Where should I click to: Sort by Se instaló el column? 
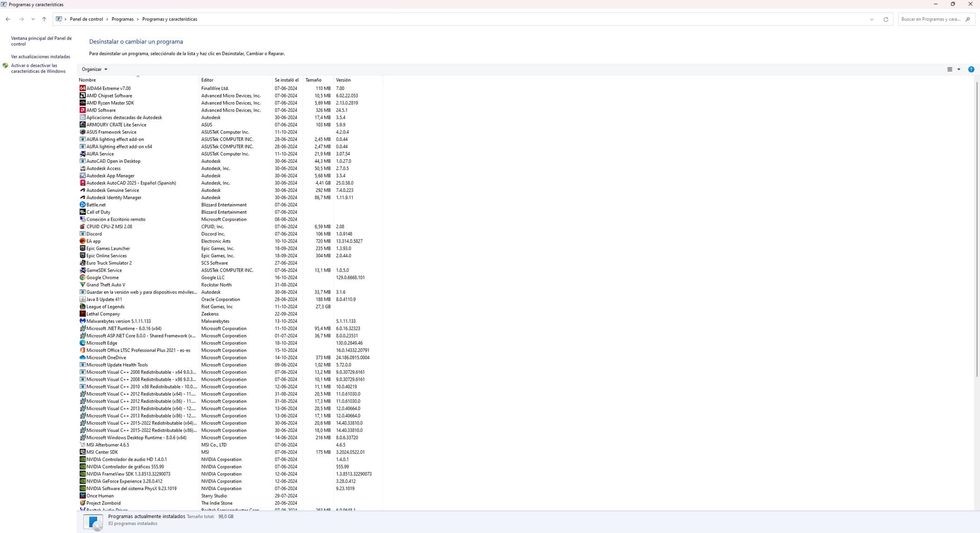coord(287,80)
